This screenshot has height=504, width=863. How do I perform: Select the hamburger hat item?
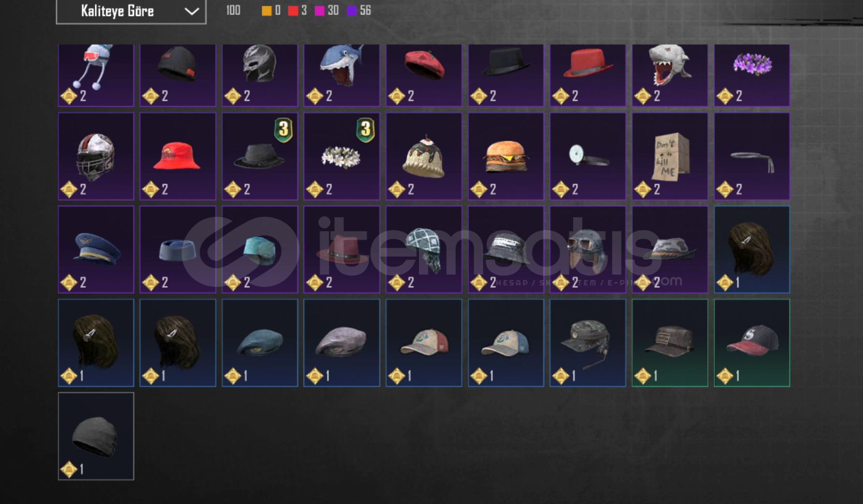point(506,156)
